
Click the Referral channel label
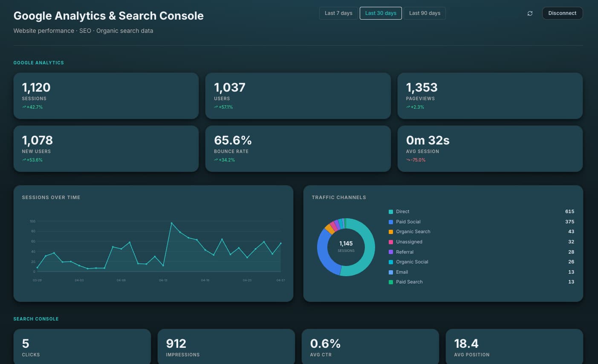[x=404, y=252]
